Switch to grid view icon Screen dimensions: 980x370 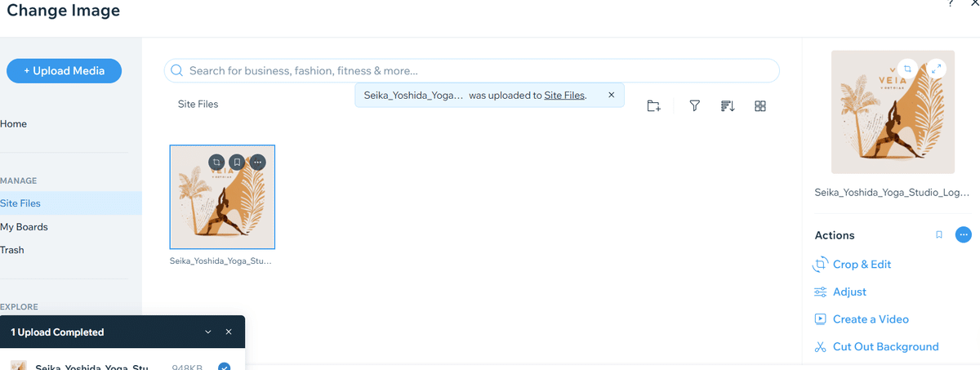pos(760,106)
